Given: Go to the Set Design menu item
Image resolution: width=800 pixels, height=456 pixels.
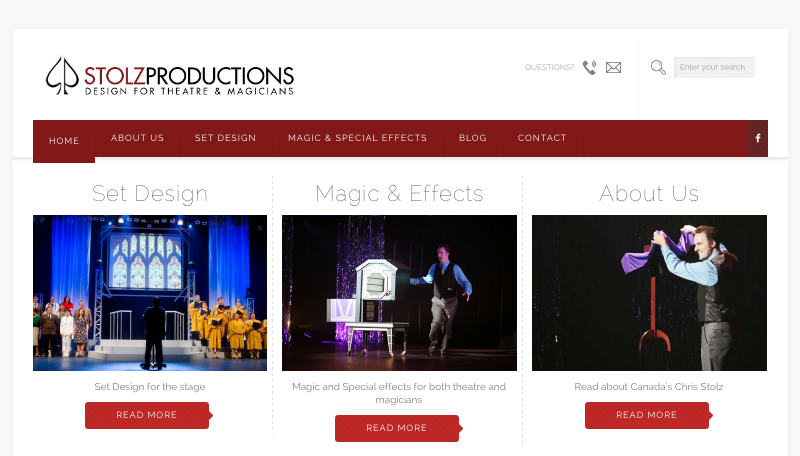Looking at the screenshot, I should click(x=226, y=138).
